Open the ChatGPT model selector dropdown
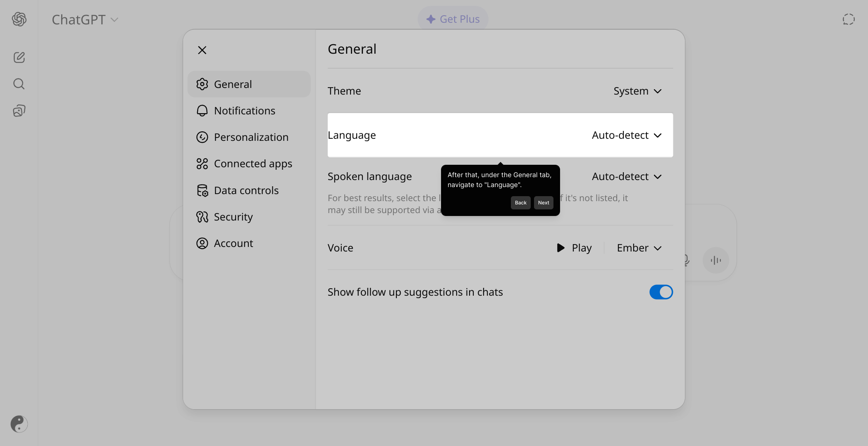The image size is (868, 446). (85, 19)
